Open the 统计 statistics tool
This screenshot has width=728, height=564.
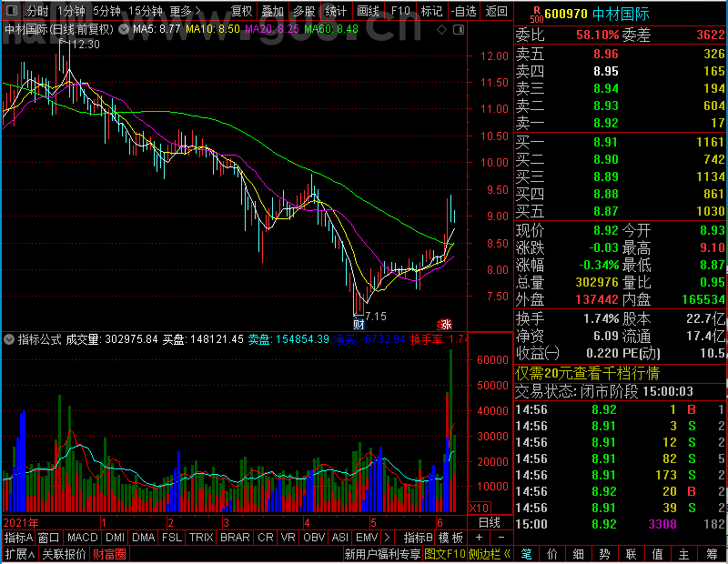pos(336,11)
